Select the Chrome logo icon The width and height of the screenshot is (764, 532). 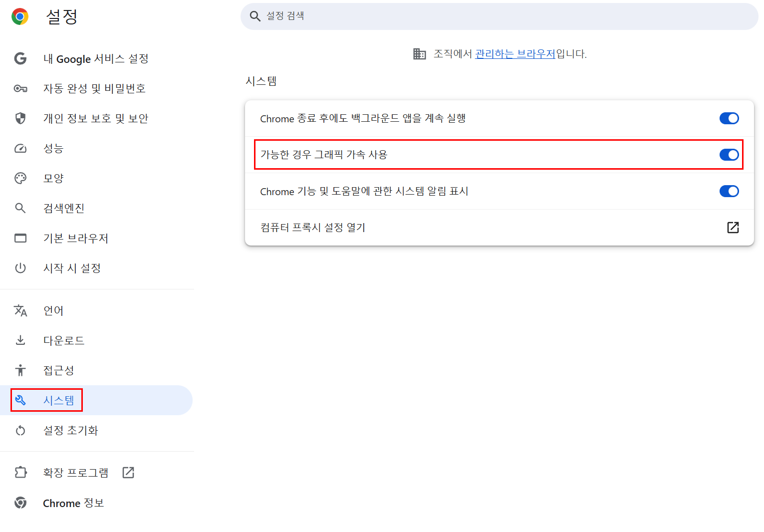[x=19, y=16]
